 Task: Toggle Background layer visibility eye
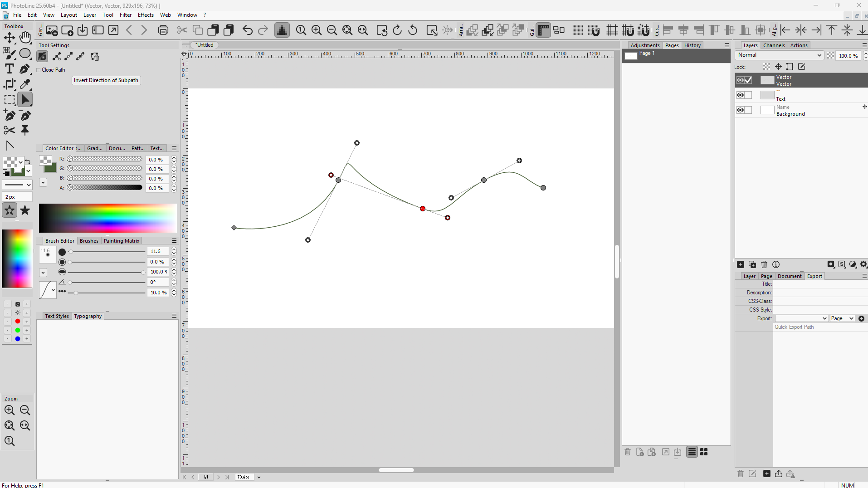click(740, 110)
